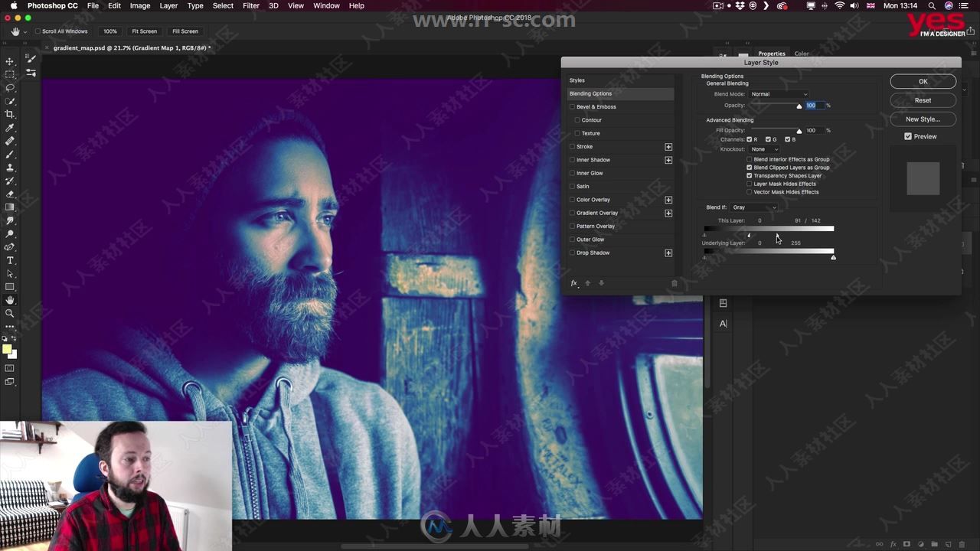
Task: Select the Zoom tool
Action: pyautogui.click(x=10, y=314)
